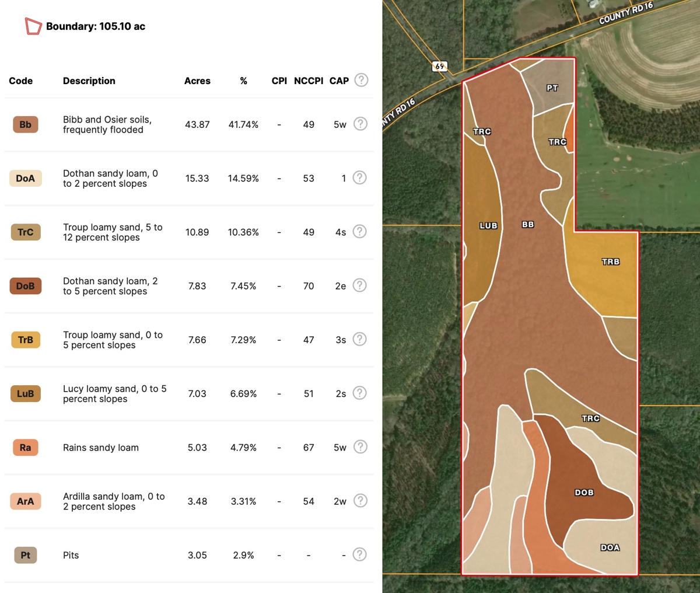Image resolution: width=700 pixels, height=593 pixels.
Task: Select the DoA soil code swatch
Action: point(26,179)
